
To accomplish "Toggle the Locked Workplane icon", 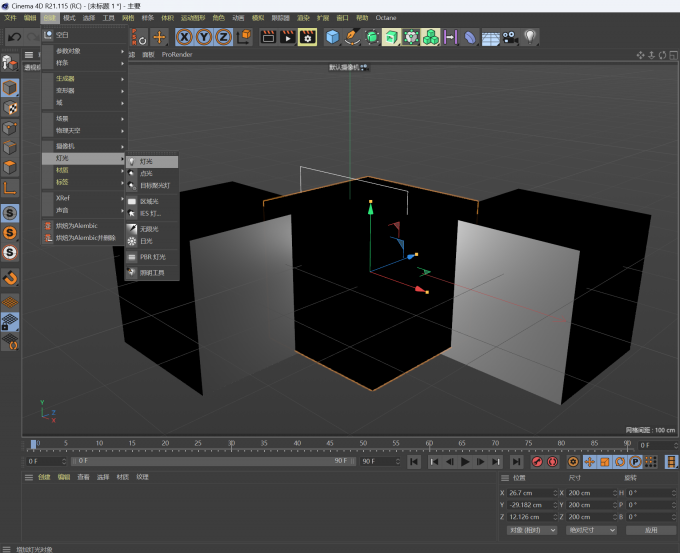I will click(10, 321).
